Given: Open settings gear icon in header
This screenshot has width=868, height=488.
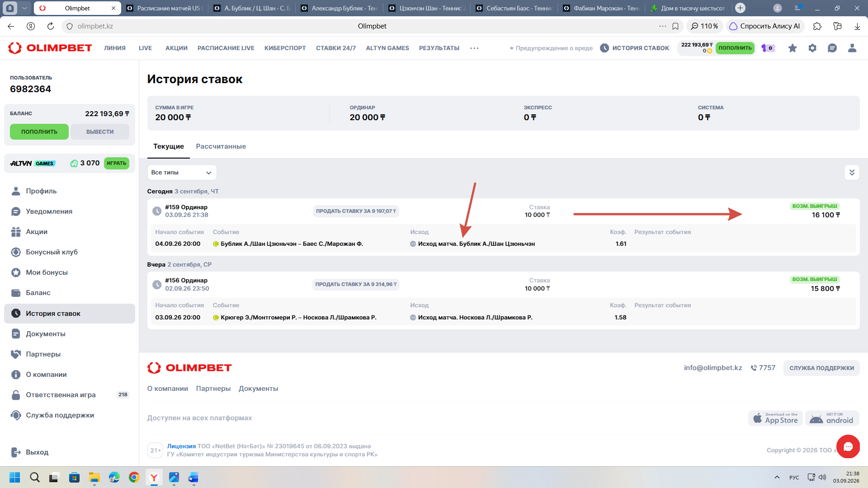Looking at the screenshot, I should (x=812, y=48).
